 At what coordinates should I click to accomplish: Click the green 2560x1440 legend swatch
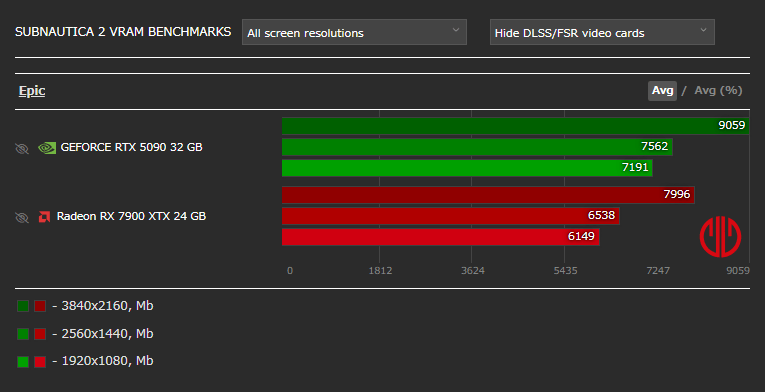tap(23, 334)
